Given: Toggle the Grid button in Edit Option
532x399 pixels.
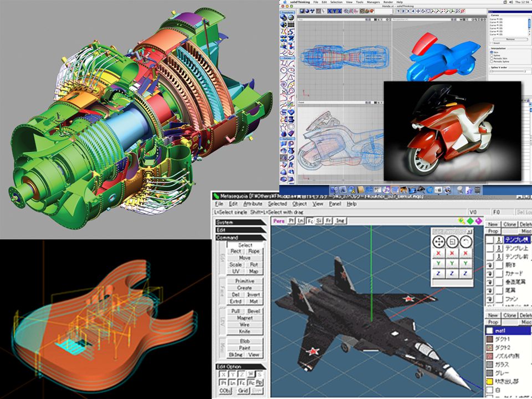Looking at the screenshot, I should click(244, 391).
